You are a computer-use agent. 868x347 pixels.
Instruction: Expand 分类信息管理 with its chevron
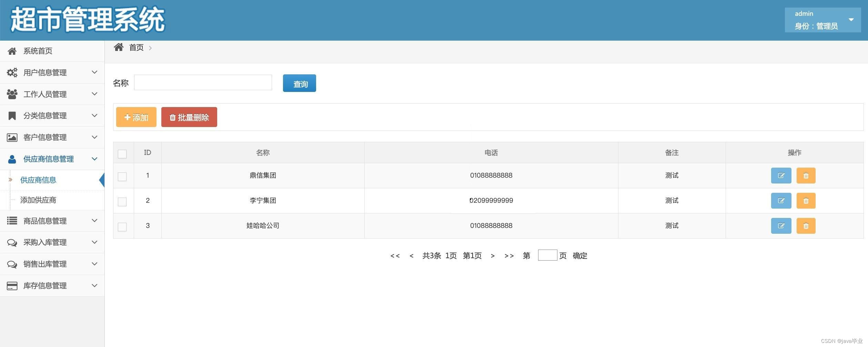pos(94,116)
